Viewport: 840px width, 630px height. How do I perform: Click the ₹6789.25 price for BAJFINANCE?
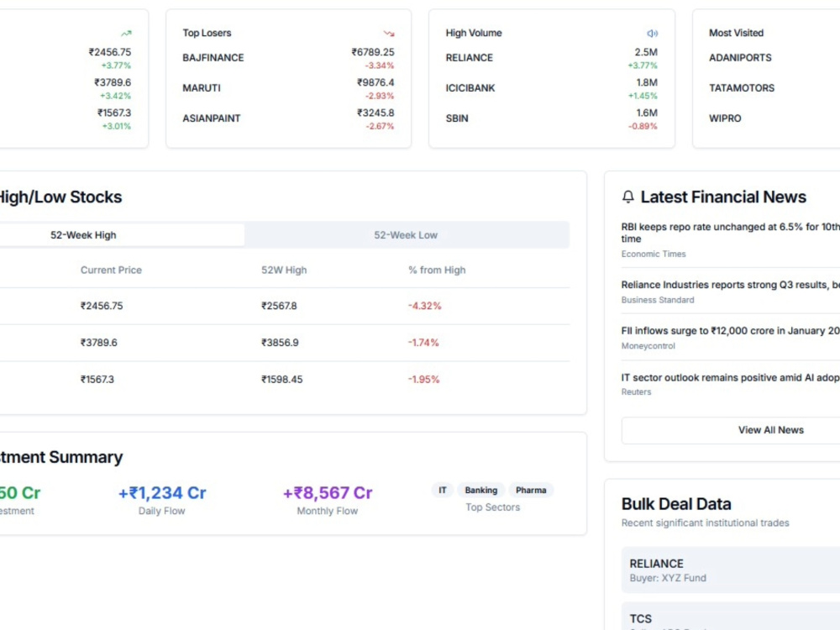pyautogui.click(x=373, y=52)
